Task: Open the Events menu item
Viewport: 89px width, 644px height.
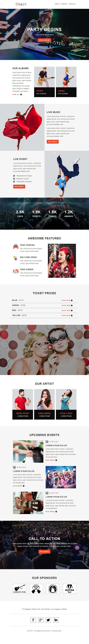Action: [x=64, y=4]
